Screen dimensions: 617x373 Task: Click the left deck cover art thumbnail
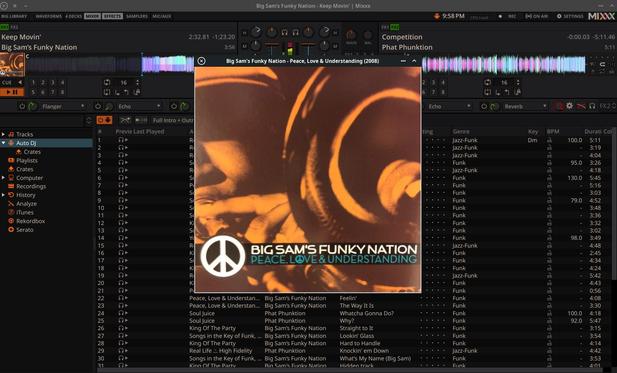(x=12, y=65)
